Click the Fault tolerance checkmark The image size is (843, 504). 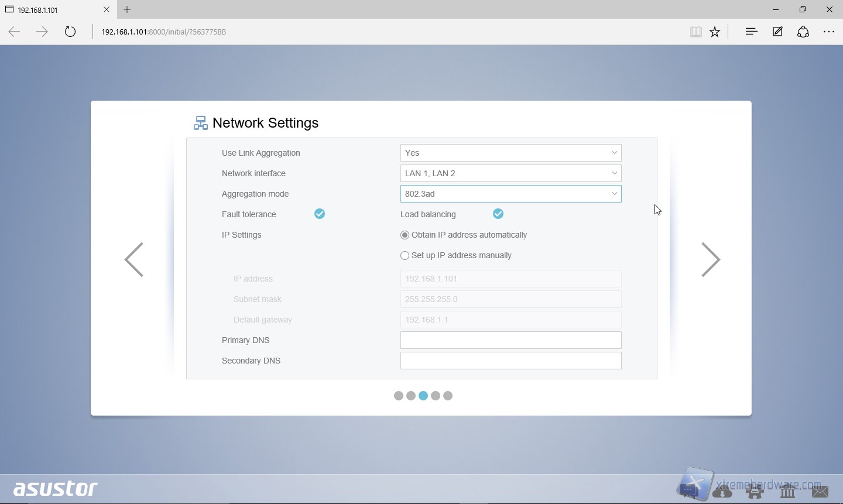tap(320, 214)
